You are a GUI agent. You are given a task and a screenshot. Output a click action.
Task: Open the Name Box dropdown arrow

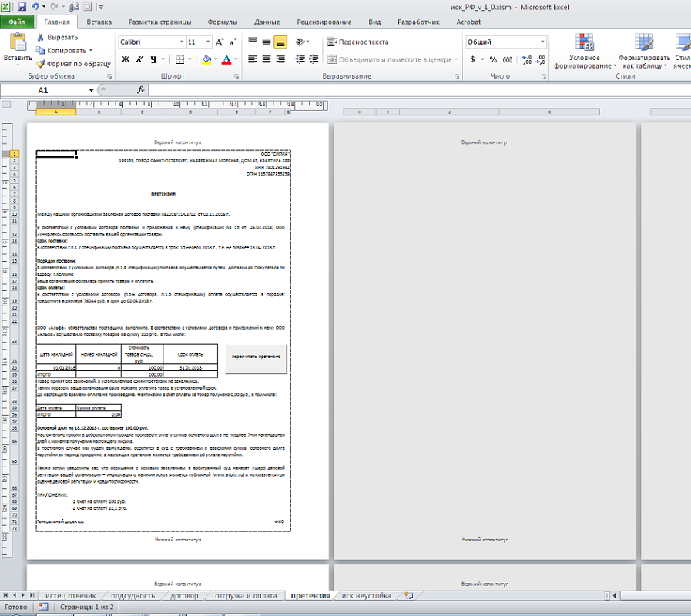point(91,90)
